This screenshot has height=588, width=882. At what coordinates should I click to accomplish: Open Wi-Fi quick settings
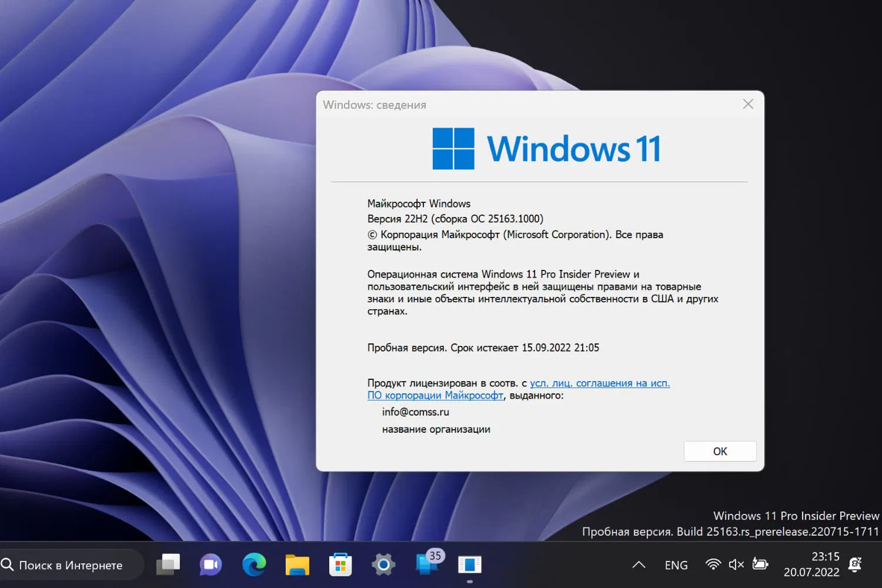tap(712, 564)
